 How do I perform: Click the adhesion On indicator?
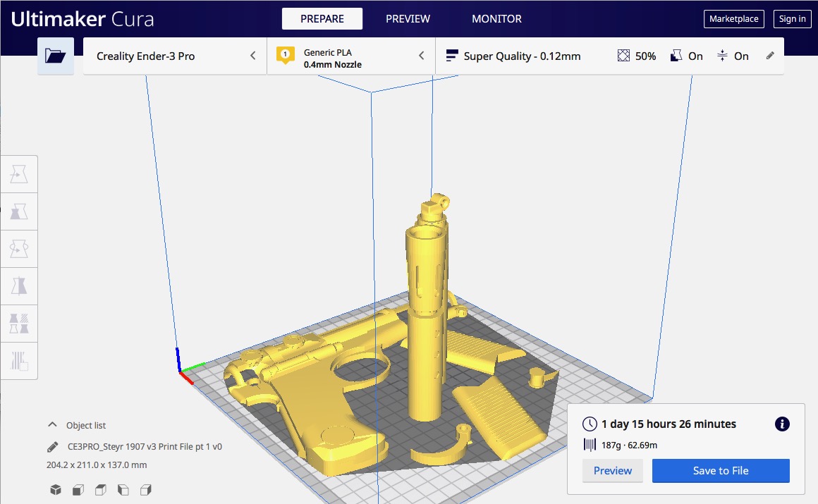tap(733, 56)
